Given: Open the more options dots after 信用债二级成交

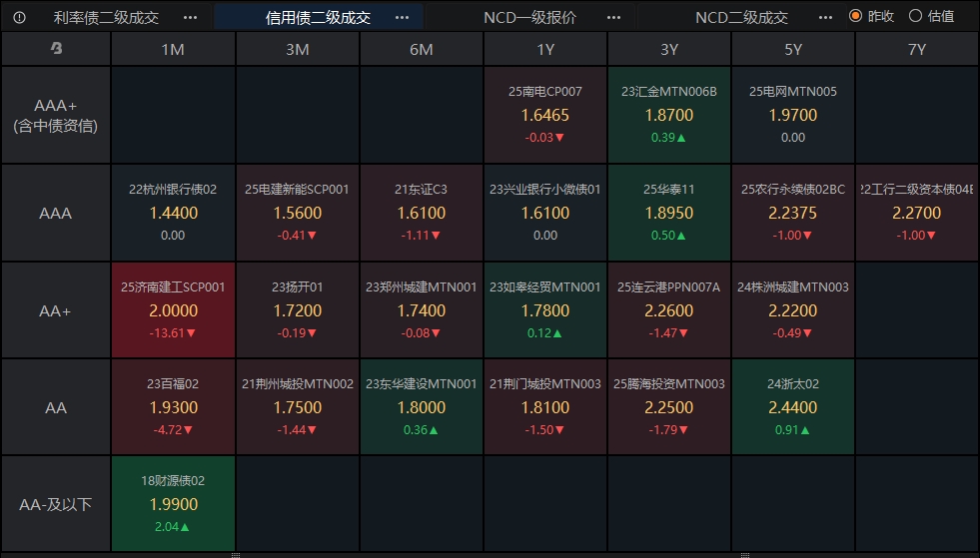Looking at the screenshot, I should tap(402, 17).
